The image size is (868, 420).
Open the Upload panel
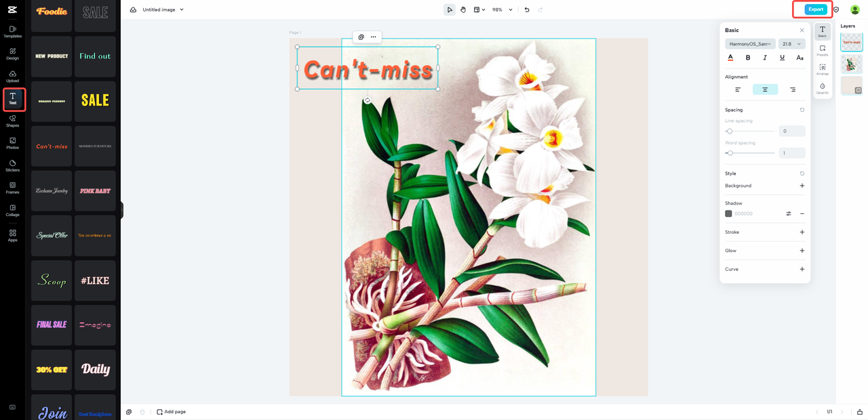(x=12, y=77)
